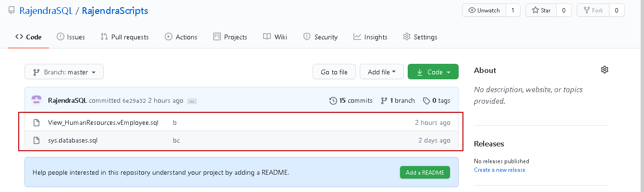This screenshot has width=644, height=192.
Task: Open the green Code download dropdown
Action: click(x=433, y=72)
